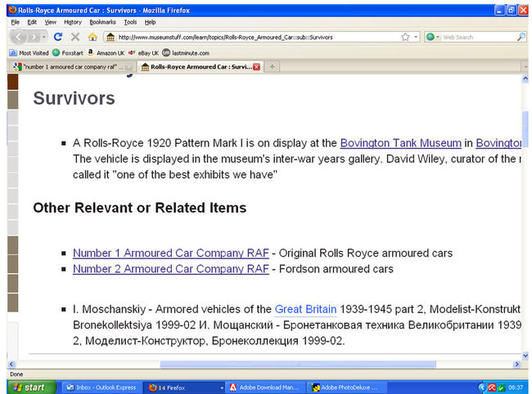532x394 pixels.
Task: Open the Bookmarks menu
Action: (x=102, y=22)
